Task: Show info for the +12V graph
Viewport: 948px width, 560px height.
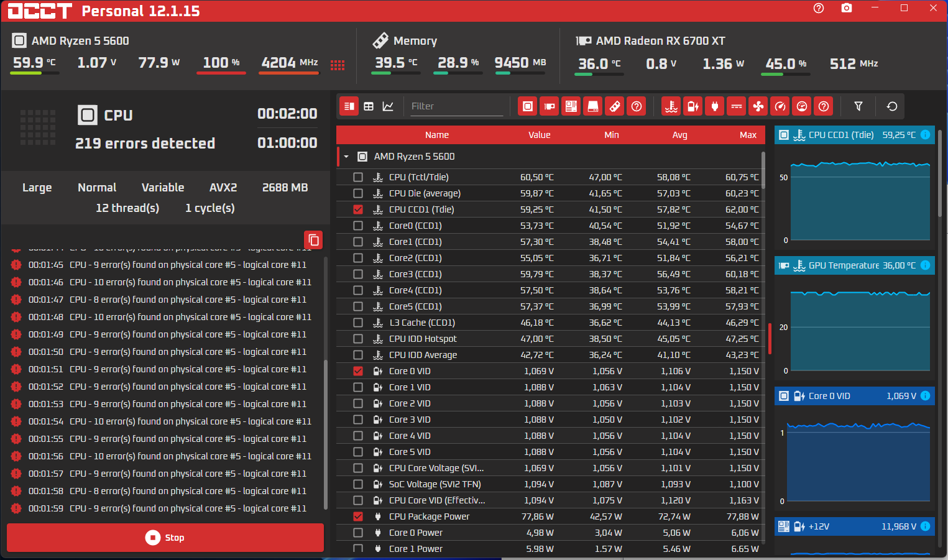Action: tap(925, 526)
